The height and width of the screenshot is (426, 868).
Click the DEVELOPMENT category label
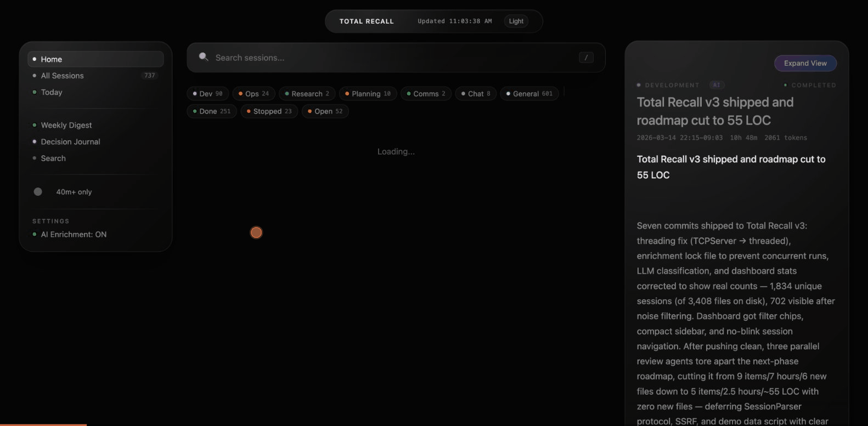[x=672, y=85]
